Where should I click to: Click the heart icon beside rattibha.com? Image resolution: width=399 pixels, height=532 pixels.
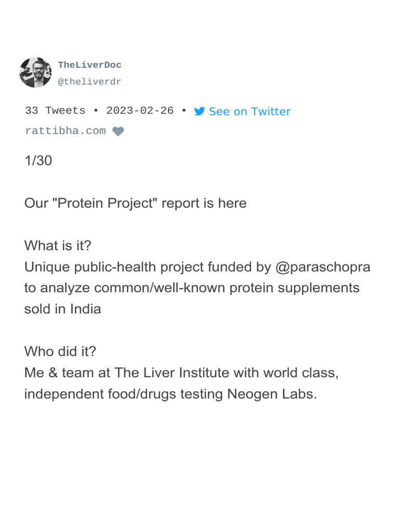118,131
